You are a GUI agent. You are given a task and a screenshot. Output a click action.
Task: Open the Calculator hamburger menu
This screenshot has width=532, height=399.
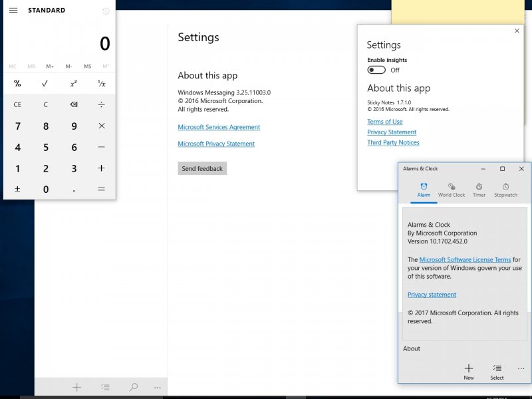13,10
